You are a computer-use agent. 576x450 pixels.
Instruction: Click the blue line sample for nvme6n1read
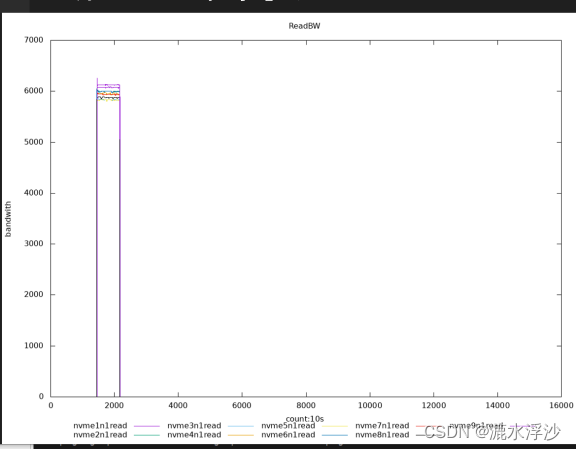coord(335,435)
